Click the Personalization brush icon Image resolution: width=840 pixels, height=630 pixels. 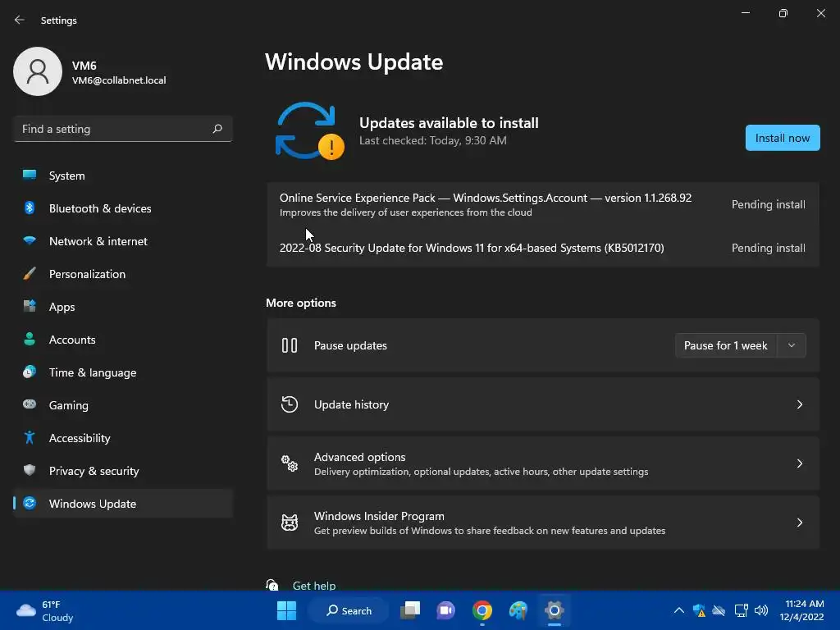[30, 274]
